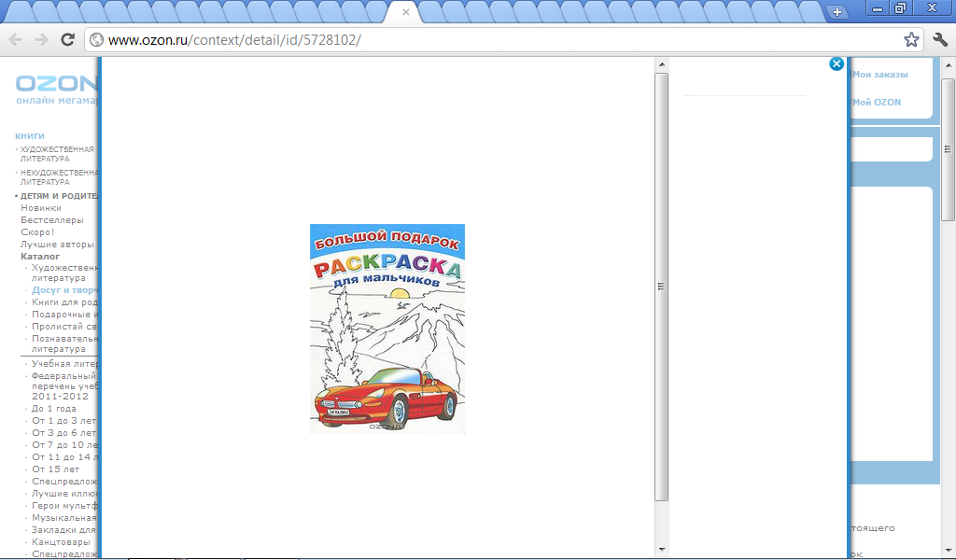Open the Мой OZON link
Viewport: 956px width, 560px height.
[876, 103]
